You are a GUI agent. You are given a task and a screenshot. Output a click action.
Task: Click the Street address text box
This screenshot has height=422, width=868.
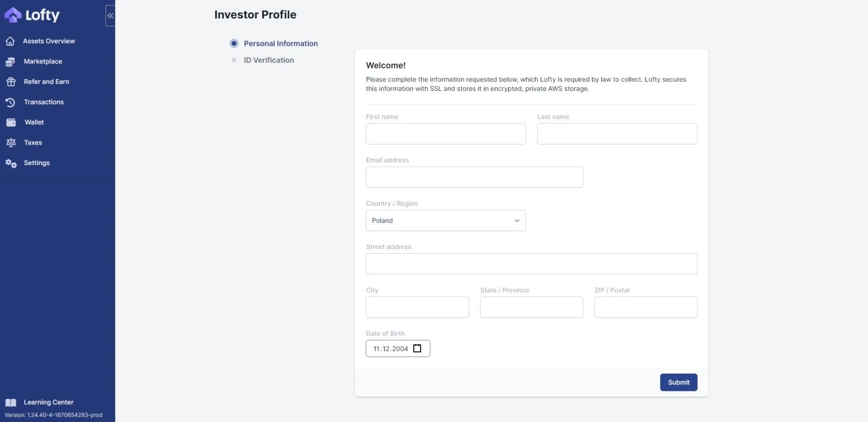(x=531, y=264)
